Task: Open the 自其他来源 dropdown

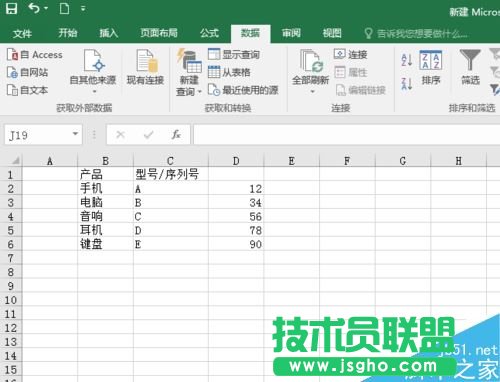Action: (x=93, y=71)
